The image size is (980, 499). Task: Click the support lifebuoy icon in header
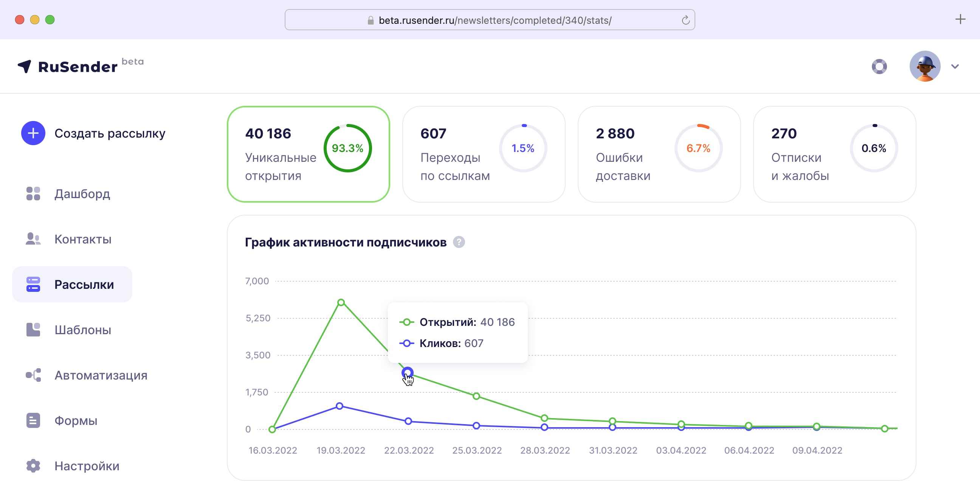click(879, 67)
